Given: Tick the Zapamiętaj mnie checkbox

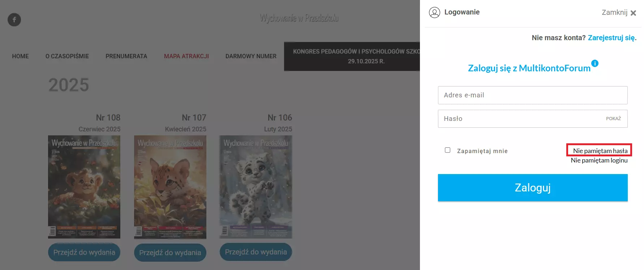Looking at the screenshot, I should click(447, 150).
